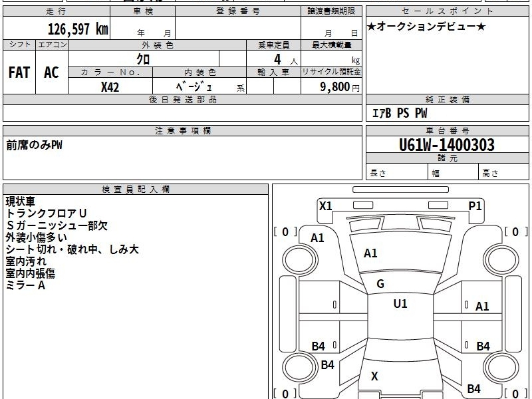Viewport: 532px width, 399px height.
Task: Select the seating capacity value 4 人
Action: tap(285, 60)
